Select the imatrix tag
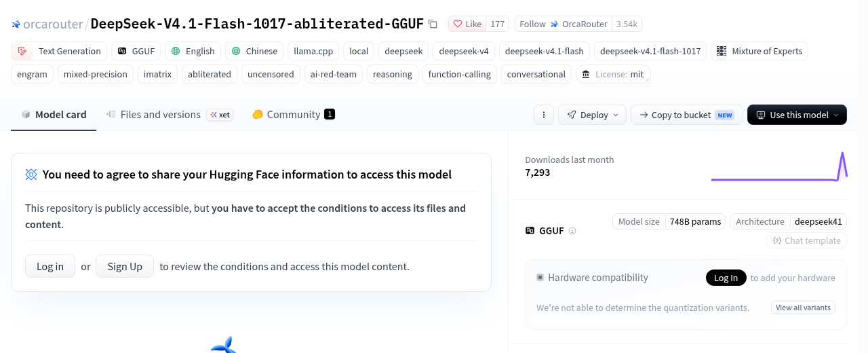868x353 pixels. tap(158, 74)
